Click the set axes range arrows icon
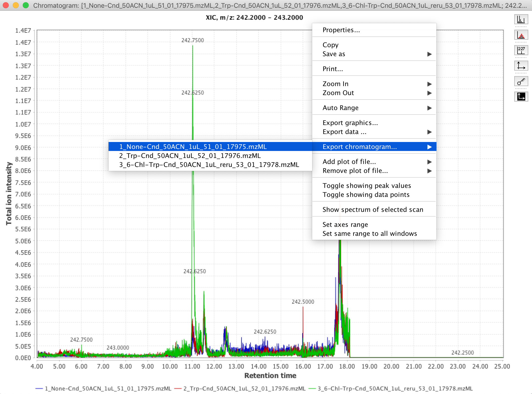Image resolution: width=532 pixels, height=394 pixels. point(521,66)
